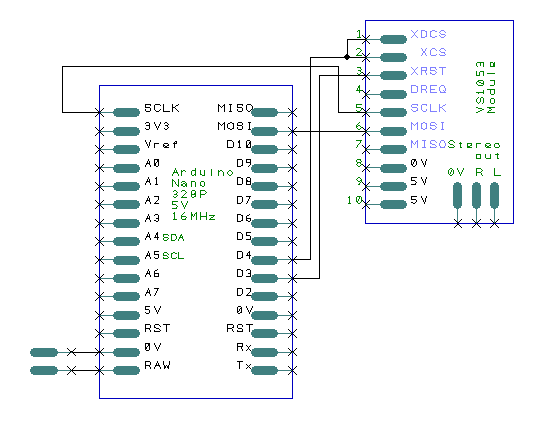Click the A3 pin label

pos(152,218)
